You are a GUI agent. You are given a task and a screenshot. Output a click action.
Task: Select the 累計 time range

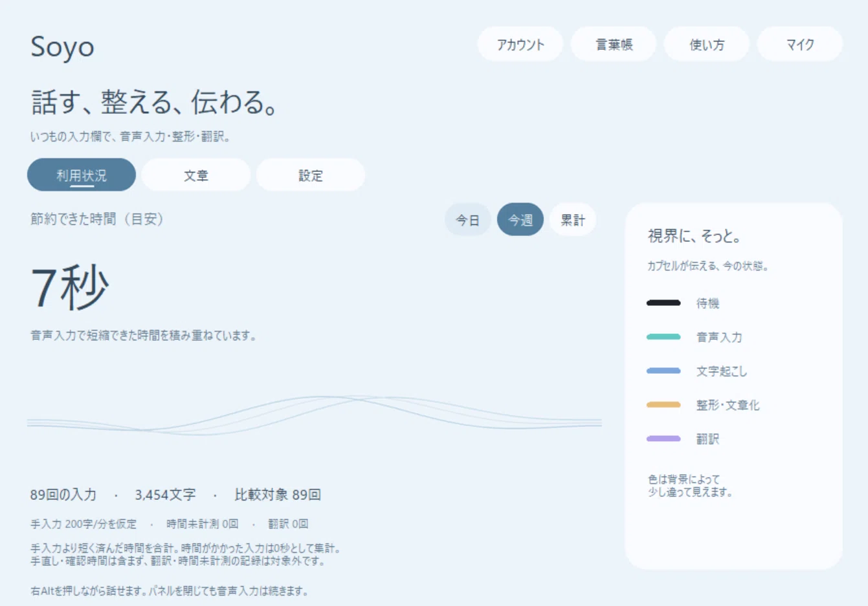pyautogui.click(x=573, y=220)
